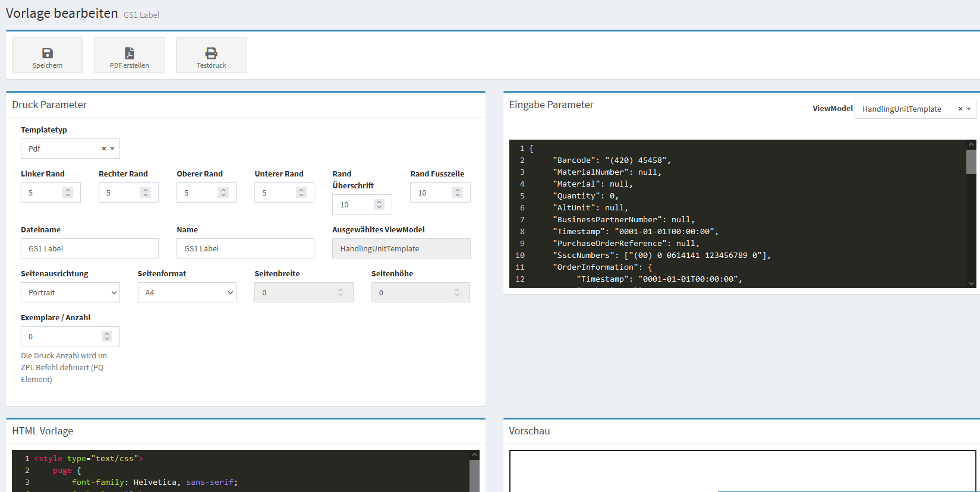Click the Rand Überschrift stepper arrows
Image resolution: width=980 pixels, height=492 pixels.
point(379,204)
